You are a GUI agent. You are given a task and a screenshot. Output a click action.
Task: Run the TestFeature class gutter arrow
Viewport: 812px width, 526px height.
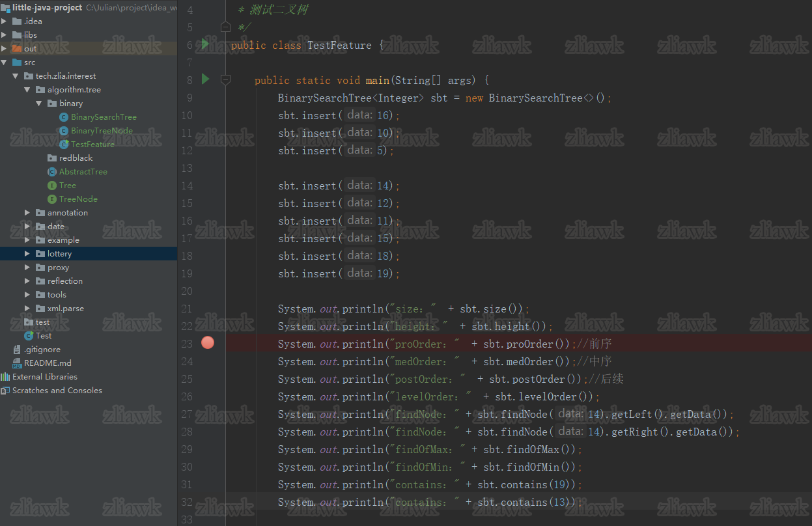(205, 44)
